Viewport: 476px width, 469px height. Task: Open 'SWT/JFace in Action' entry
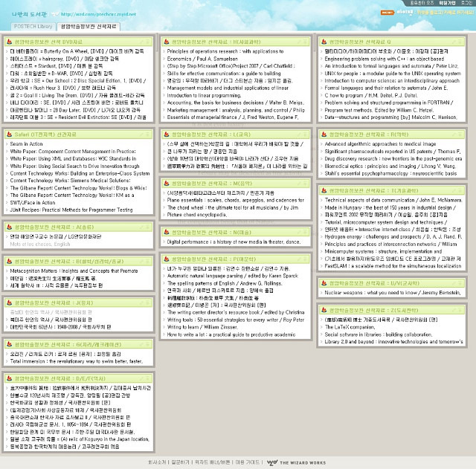click(x=33, y=202)
